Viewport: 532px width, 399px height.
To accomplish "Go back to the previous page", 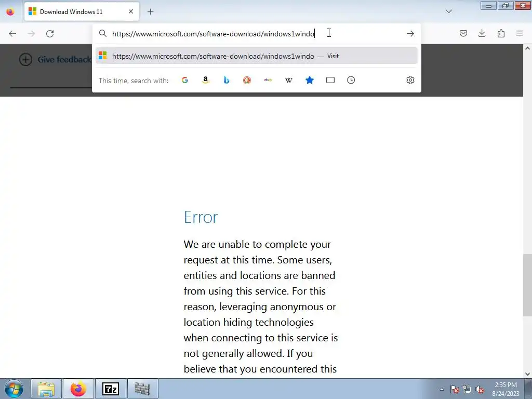I will pos(12,34).
